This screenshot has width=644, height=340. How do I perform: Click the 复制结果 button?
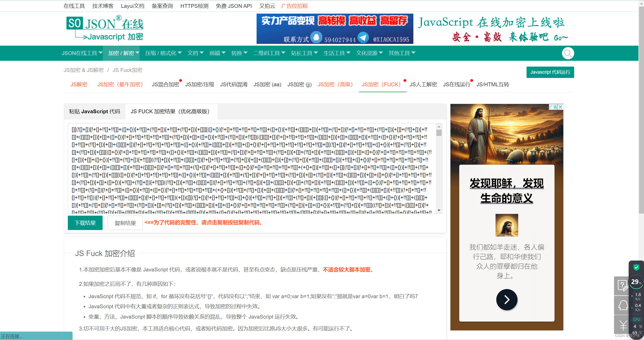pos(125,223)
